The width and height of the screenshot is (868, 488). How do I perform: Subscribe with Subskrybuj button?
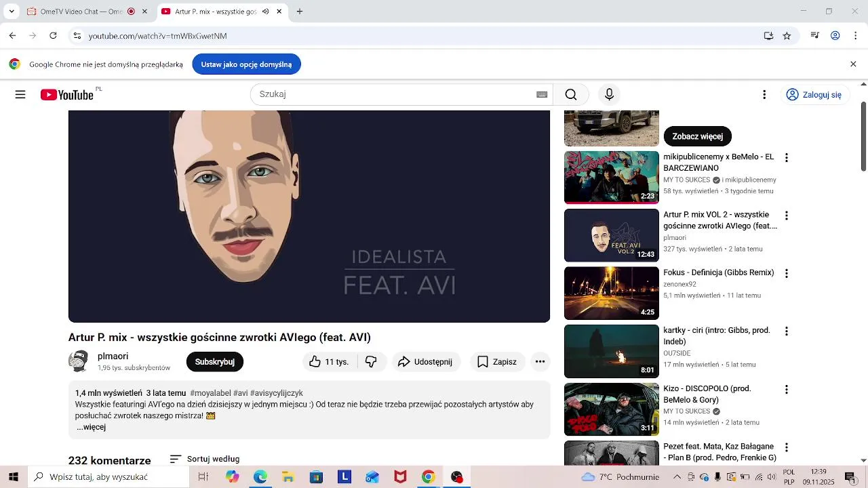215,362
